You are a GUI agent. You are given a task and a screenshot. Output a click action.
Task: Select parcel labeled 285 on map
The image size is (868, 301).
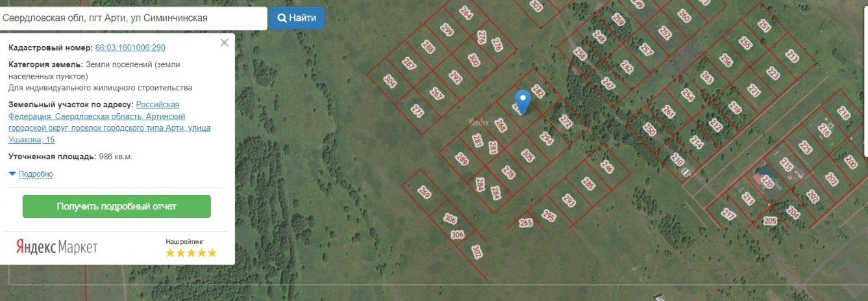(x=588, y=184)
